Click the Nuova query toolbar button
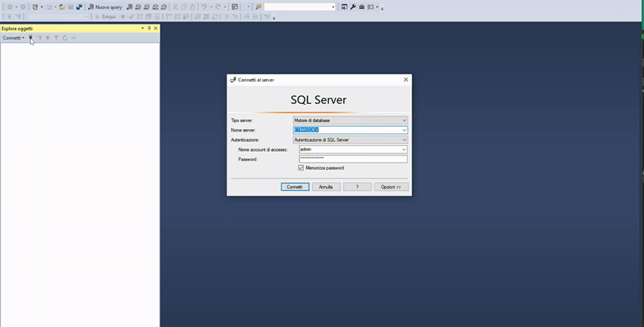Viewport: 644px width, 327px height. pos(105,7)
